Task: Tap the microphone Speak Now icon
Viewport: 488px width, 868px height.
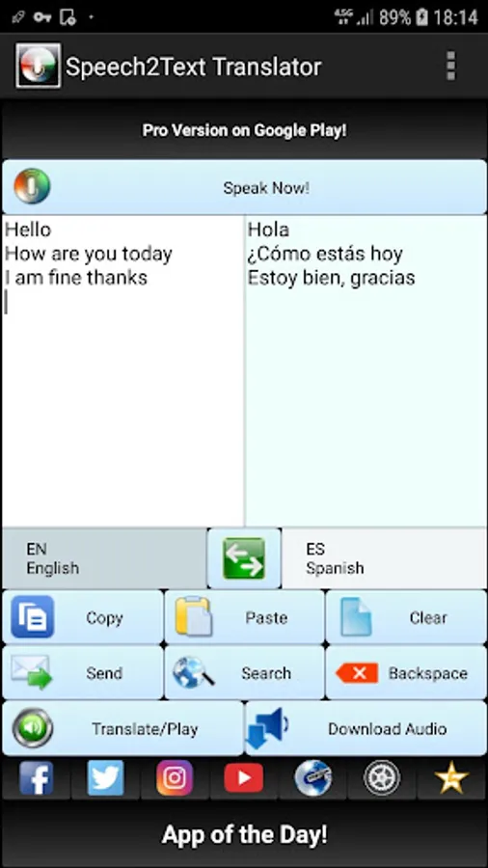Action: [x=32, y=186]
